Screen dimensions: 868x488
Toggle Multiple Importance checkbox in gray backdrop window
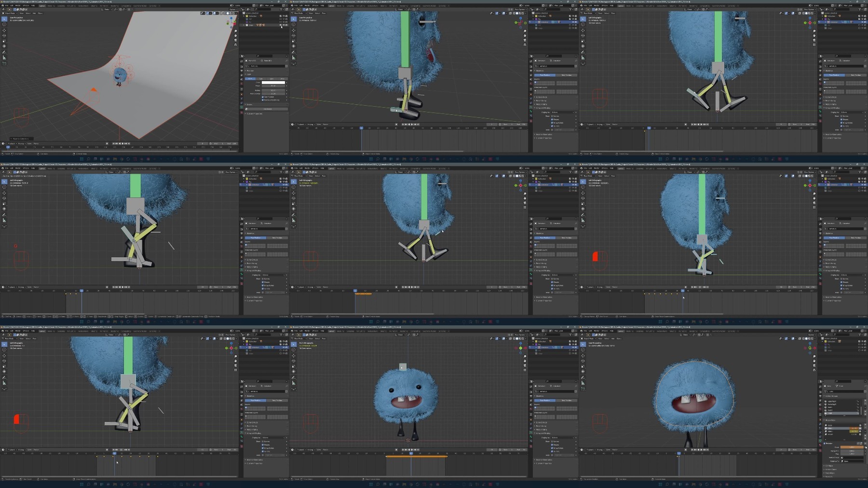pos(263,100)
